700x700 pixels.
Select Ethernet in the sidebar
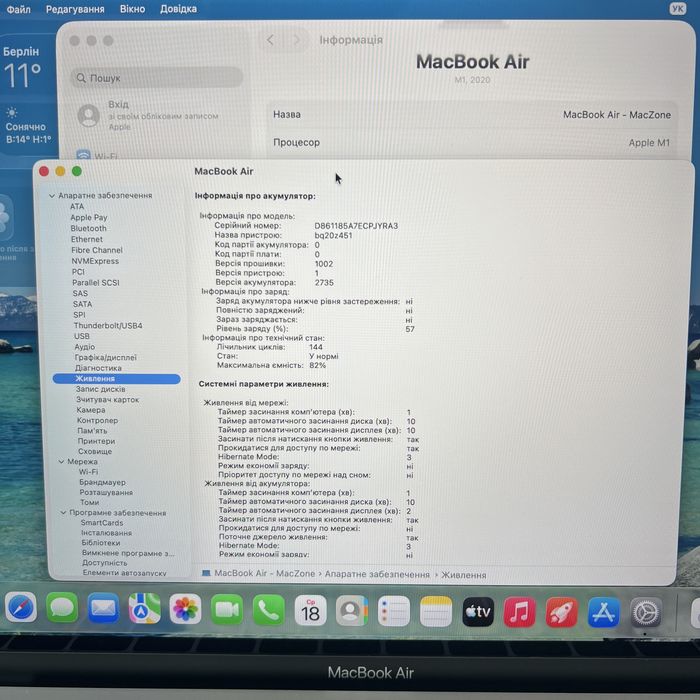coord(87,239)
